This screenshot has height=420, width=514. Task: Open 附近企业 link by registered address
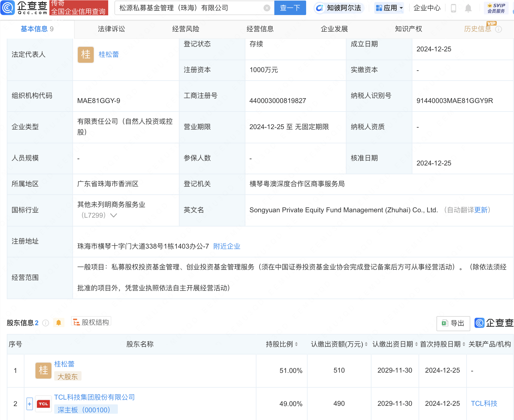(227, 246)
